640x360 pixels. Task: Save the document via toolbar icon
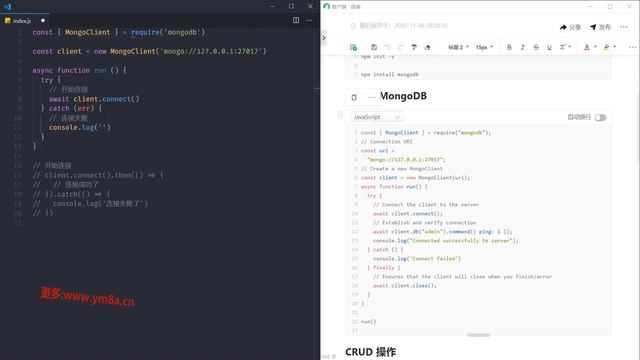[374, 47]
